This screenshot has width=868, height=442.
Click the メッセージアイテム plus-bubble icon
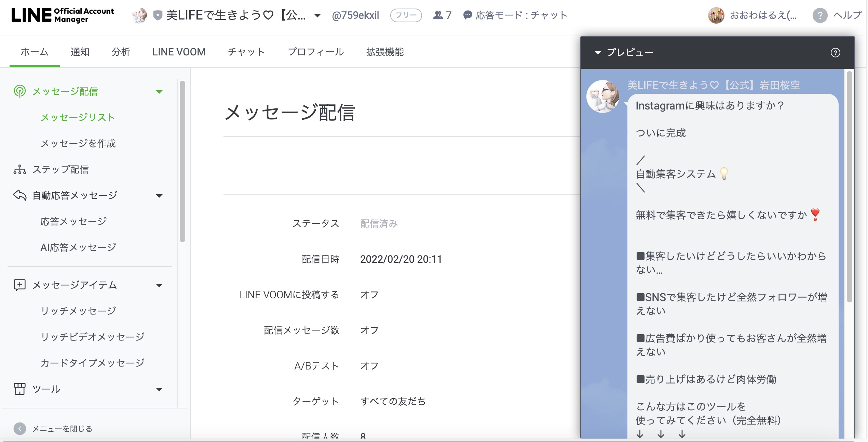click(x=20, y=285)
